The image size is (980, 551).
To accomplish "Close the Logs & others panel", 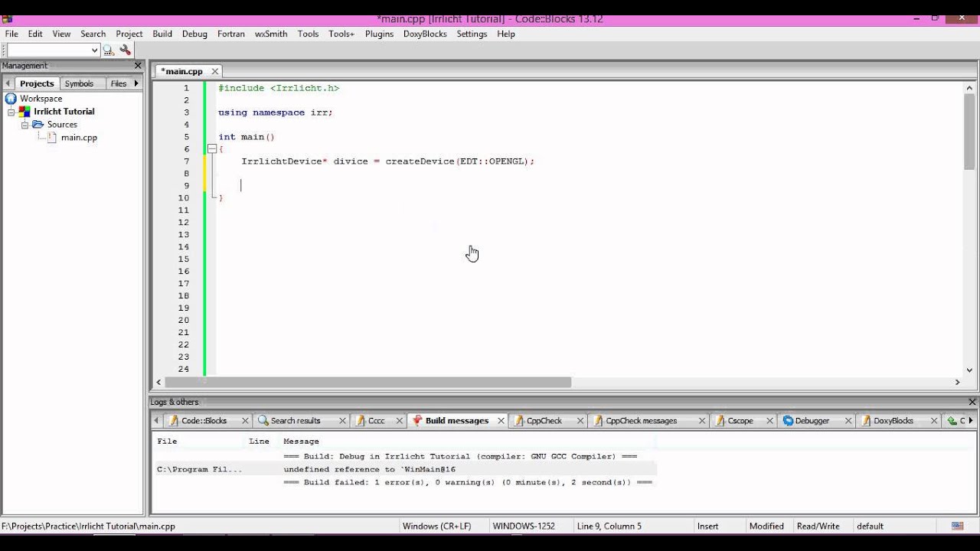I will [972, 402].
